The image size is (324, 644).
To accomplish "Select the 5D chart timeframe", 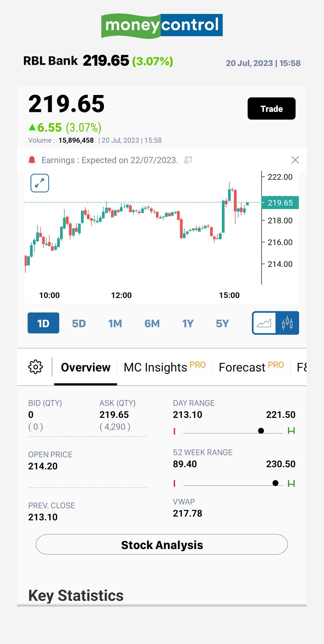I will (x=79, y=323).
